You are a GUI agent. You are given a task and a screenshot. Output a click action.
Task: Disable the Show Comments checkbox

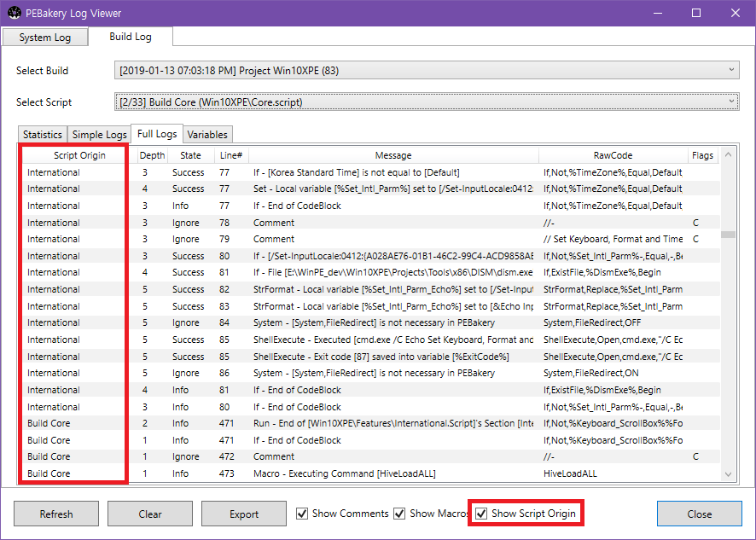(302, 513)
